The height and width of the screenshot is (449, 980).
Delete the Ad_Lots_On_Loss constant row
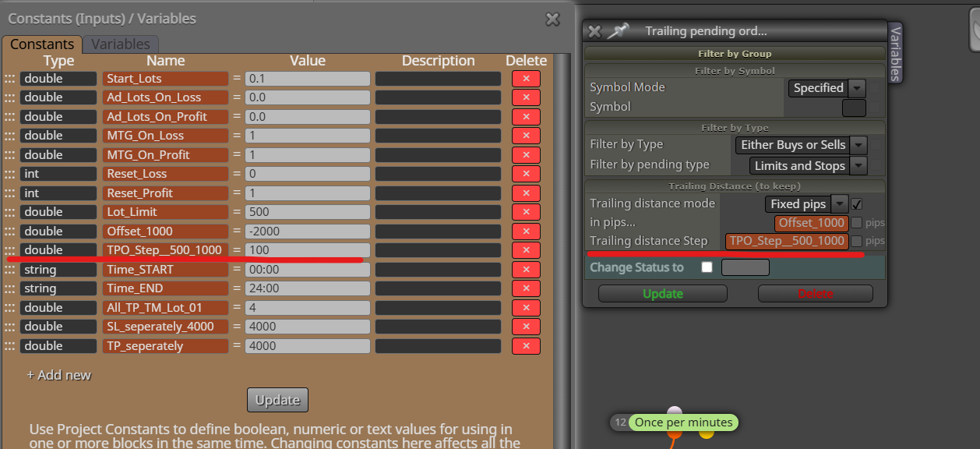(526, 97)
